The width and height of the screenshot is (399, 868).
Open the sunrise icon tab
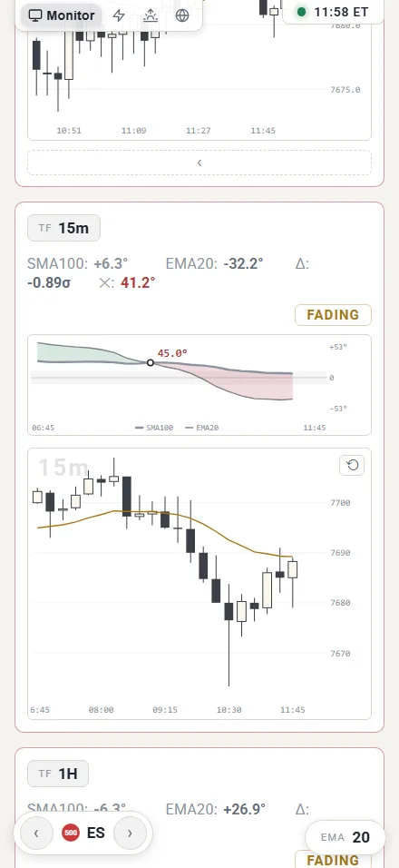151,15
